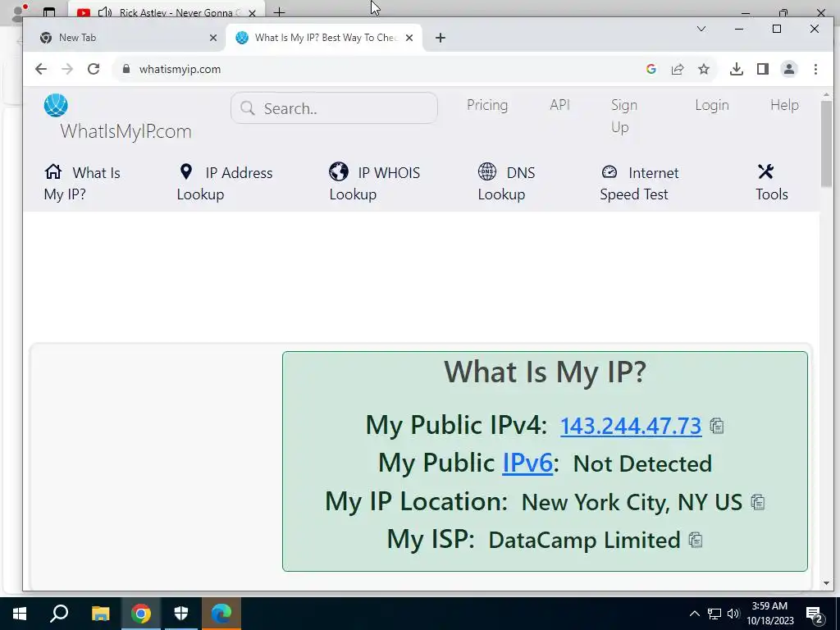The height and width of the screenshot is (630, 840).
Task: Toggle the Chrome side panel icon
Action: (x=763, y=69)
